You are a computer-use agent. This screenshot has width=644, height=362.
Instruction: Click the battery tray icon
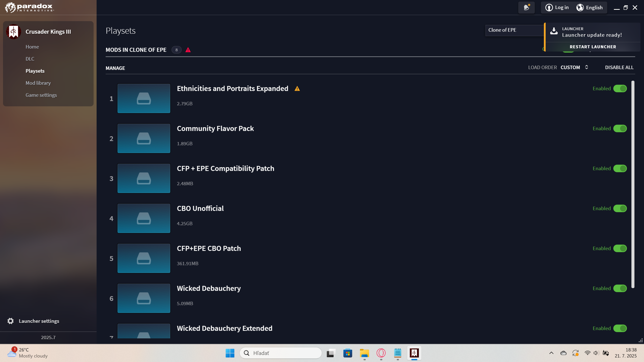(x=606, y=353)
